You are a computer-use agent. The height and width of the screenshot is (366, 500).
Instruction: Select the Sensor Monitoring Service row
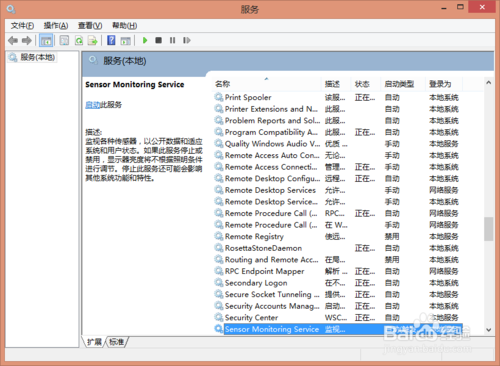(x=337, y=329)
